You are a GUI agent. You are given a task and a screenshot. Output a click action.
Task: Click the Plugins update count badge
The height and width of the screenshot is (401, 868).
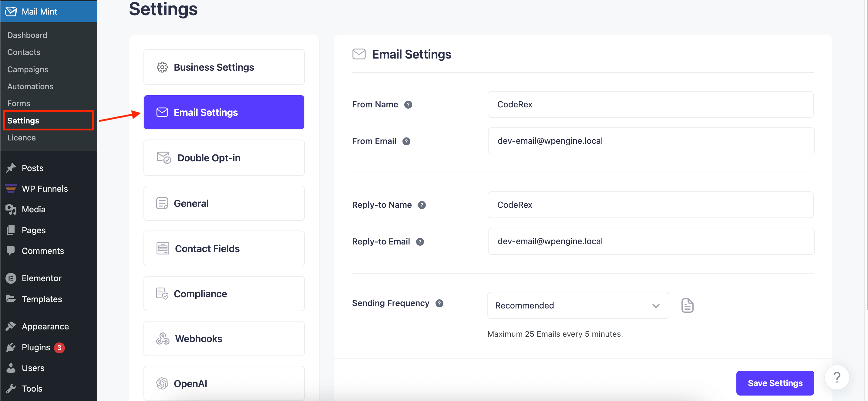(x=59, y=347)
